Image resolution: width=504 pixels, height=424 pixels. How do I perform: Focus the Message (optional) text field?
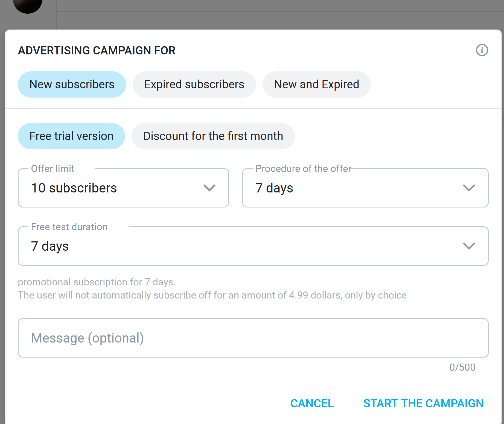click(253, 338)
